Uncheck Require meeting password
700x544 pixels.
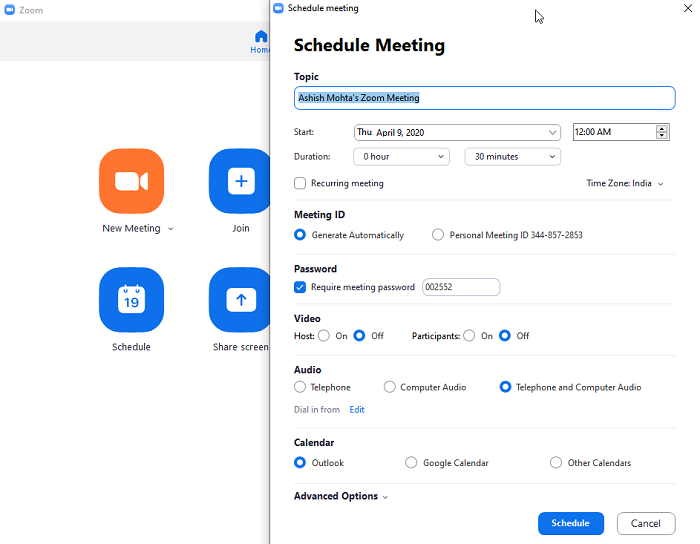click(300, 287)
